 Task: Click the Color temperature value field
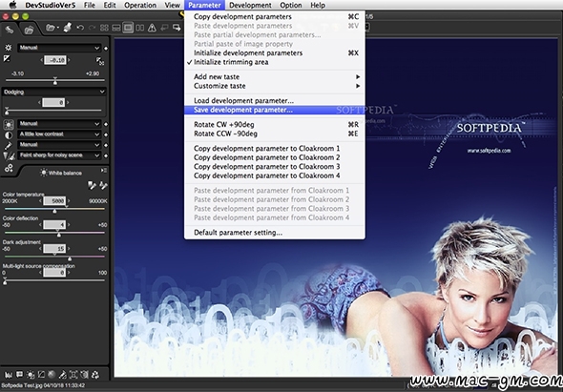click(x=54, y=201)
